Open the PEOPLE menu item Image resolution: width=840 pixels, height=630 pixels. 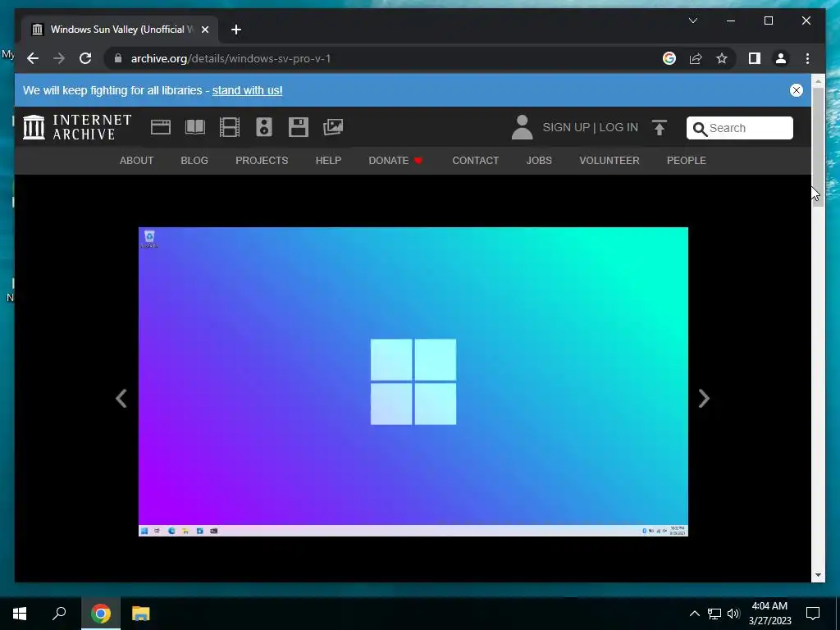pyautogui.click(x=687, y=160)
